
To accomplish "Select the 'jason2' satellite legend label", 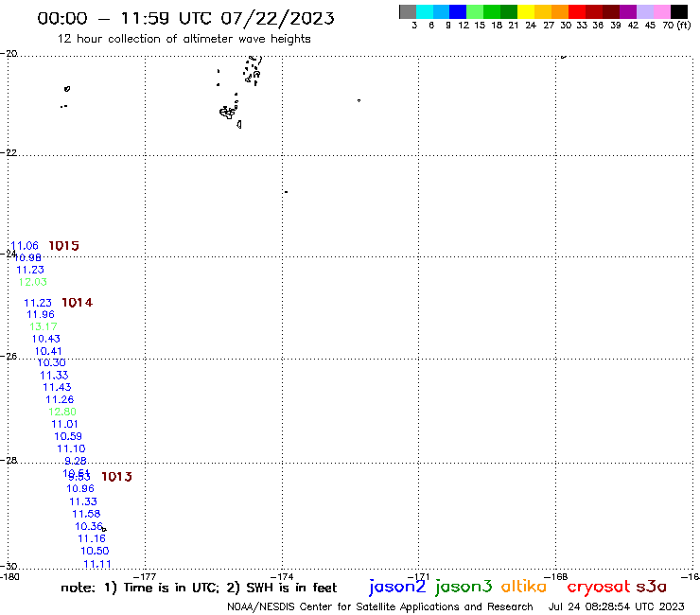I will (x=397, y=587).
